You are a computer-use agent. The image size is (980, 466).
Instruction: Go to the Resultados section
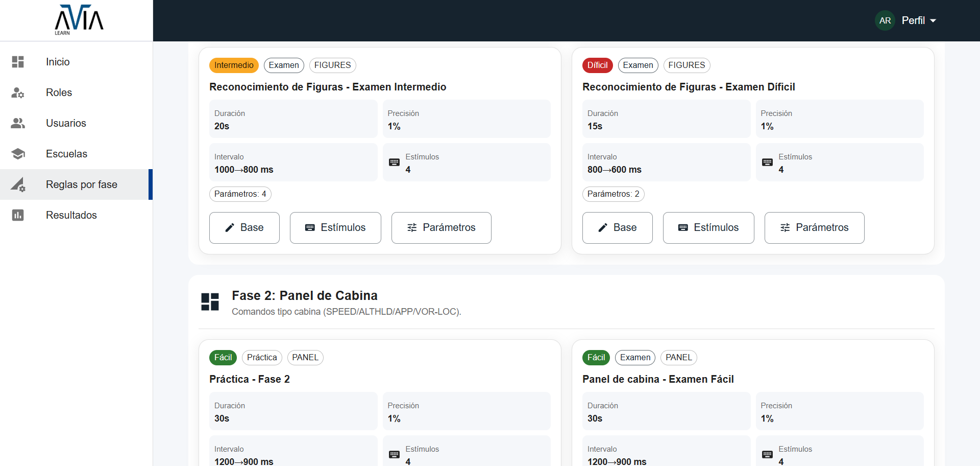[71, 215]
